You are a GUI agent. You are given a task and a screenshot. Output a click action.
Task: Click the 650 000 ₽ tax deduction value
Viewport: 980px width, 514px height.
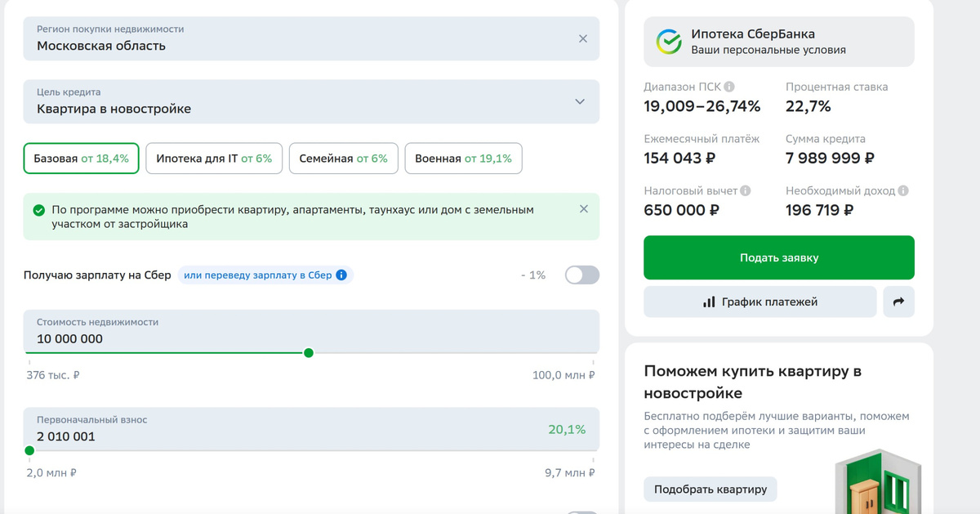681,210
